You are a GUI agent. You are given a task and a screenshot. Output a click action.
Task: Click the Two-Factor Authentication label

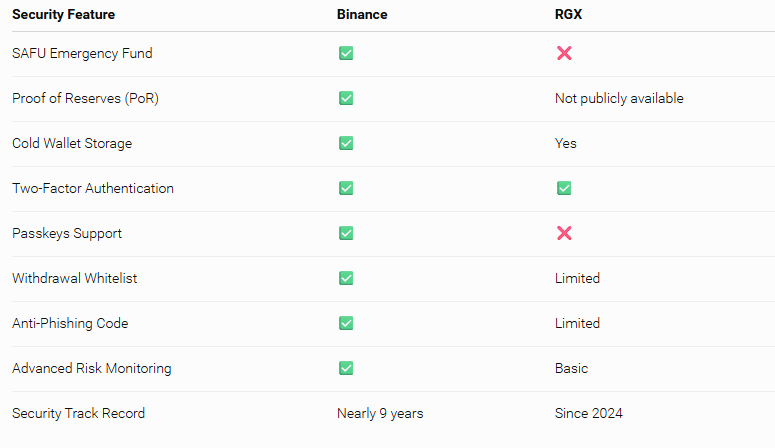click(x=92, y=188)
